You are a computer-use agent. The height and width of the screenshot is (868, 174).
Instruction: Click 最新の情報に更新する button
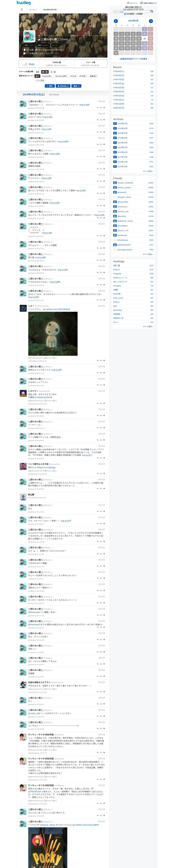click(133, 7)
